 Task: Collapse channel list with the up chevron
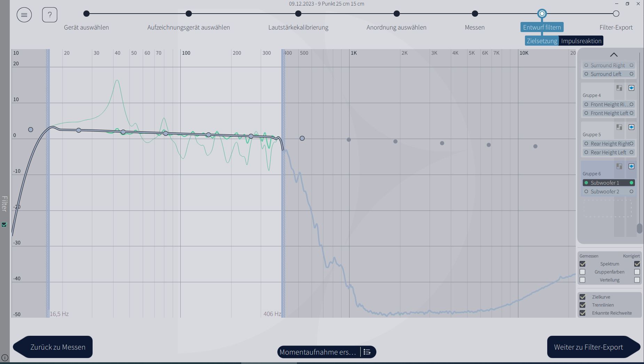(614, 55)
